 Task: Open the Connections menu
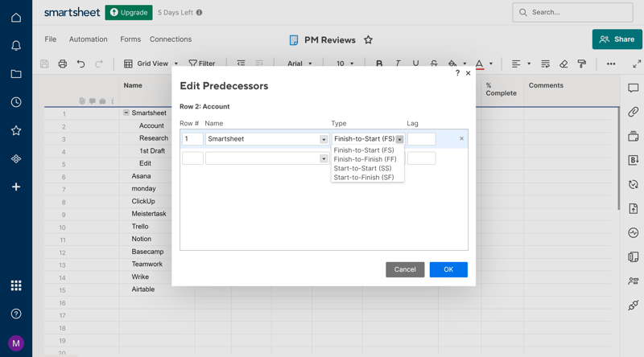click(171, 39)
